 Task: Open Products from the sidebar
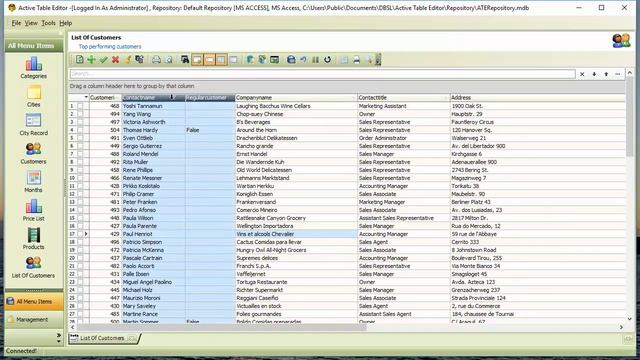[x=33, y=239]
